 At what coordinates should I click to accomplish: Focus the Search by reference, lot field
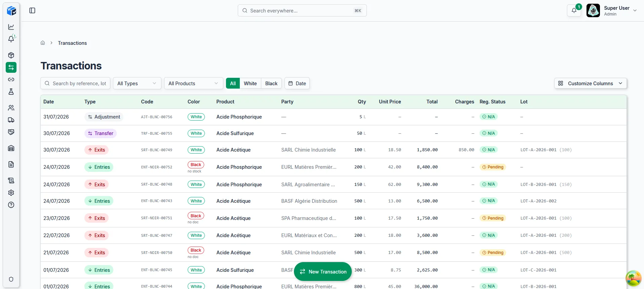(x=75, y=84)
